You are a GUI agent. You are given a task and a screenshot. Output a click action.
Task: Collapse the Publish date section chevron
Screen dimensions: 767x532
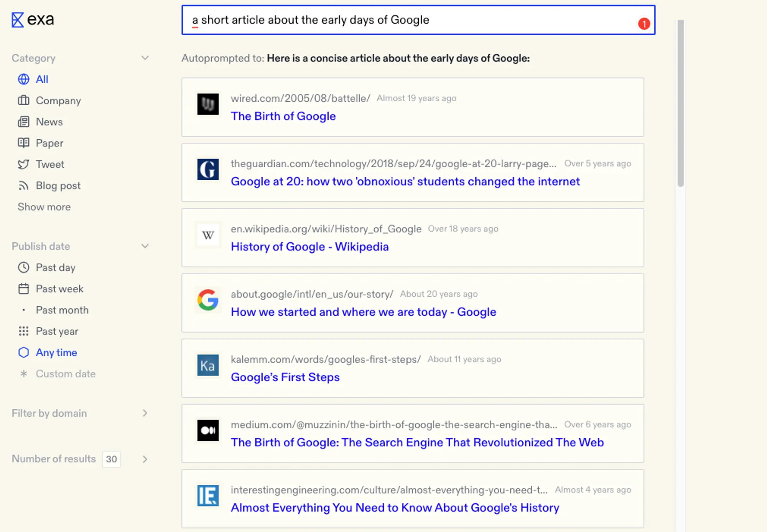pos(145,246)
